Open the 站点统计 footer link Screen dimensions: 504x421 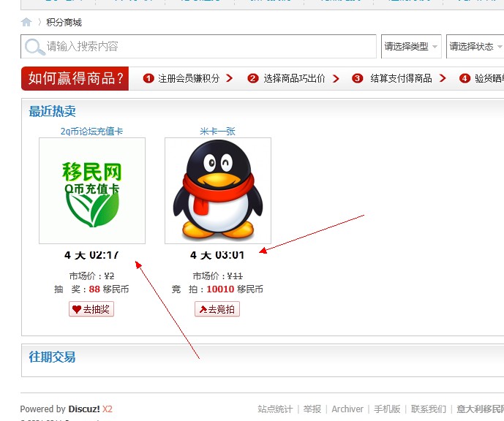(275, 409)
